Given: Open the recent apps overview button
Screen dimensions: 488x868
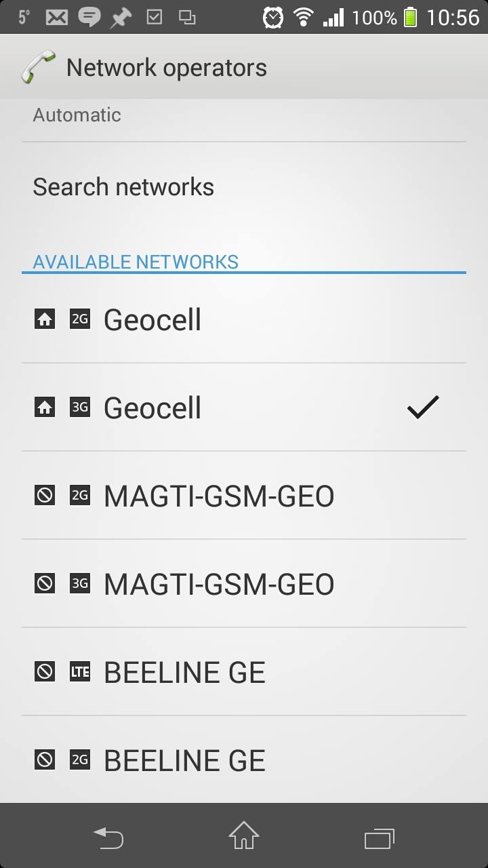Looking at the screenshot, I should [380, 838].
